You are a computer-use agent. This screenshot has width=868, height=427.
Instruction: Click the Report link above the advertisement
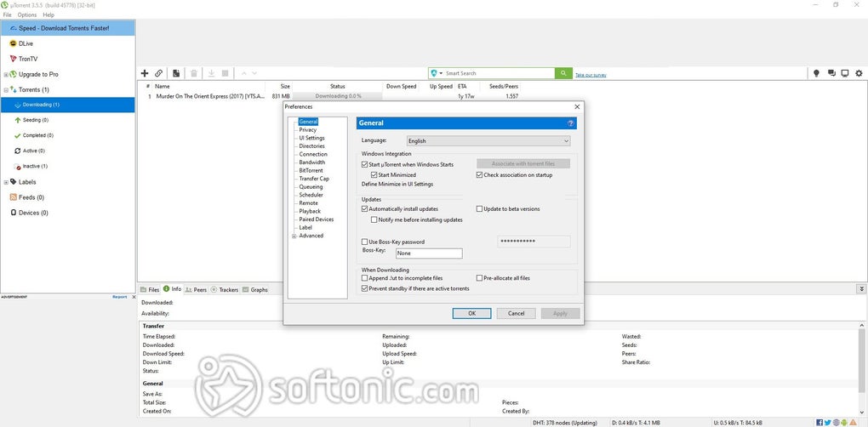click(120, 297)
